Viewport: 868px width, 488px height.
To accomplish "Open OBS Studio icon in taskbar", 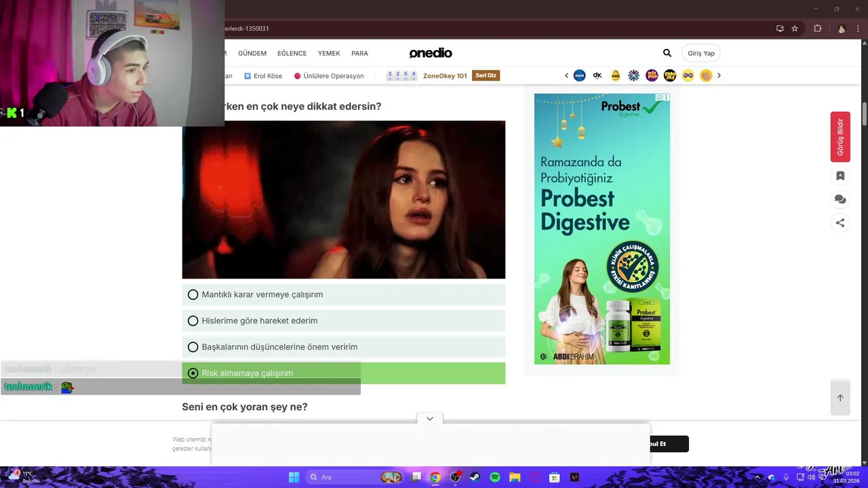I will [x=455, y=477].
